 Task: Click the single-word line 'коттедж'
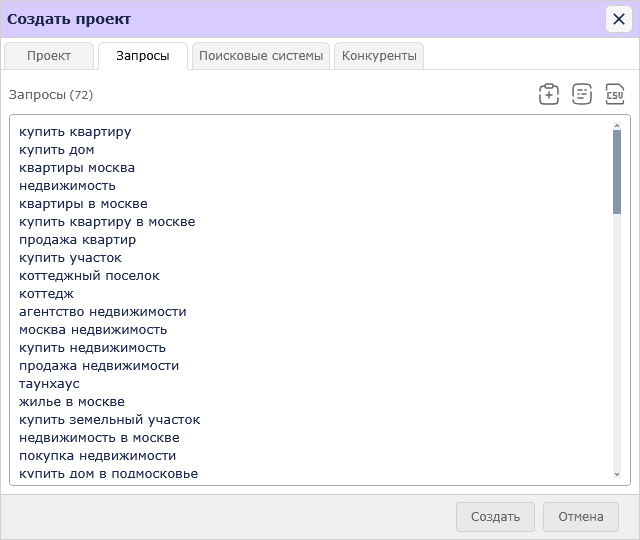pos(47,293)
